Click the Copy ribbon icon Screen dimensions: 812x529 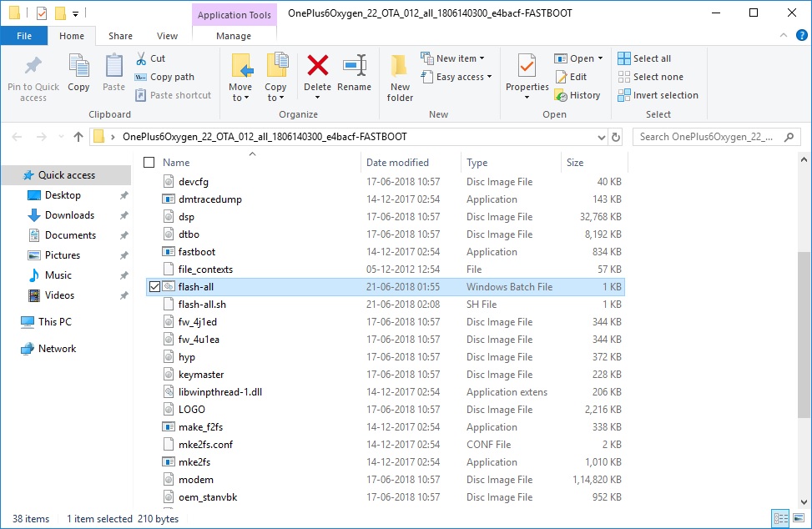pos(78,66)
